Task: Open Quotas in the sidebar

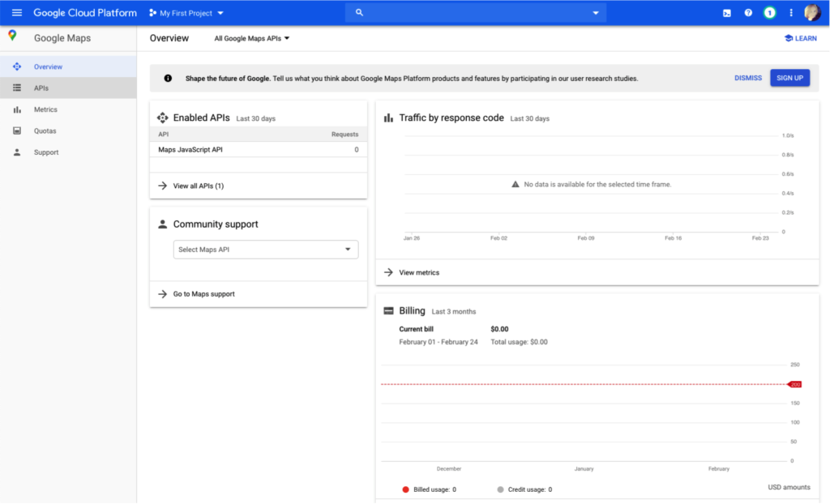Action: click(68, 130)
